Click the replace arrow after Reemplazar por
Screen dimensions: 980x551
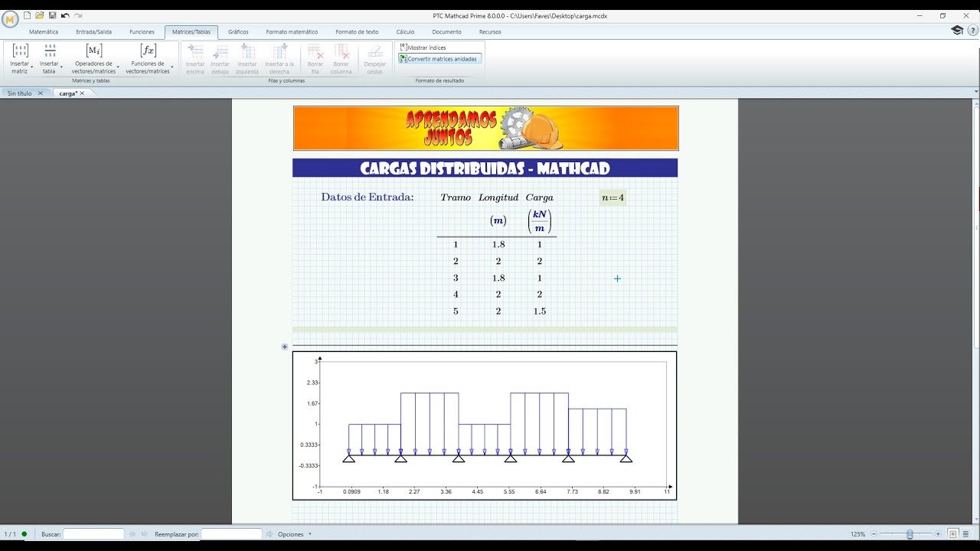coord(270,534)
